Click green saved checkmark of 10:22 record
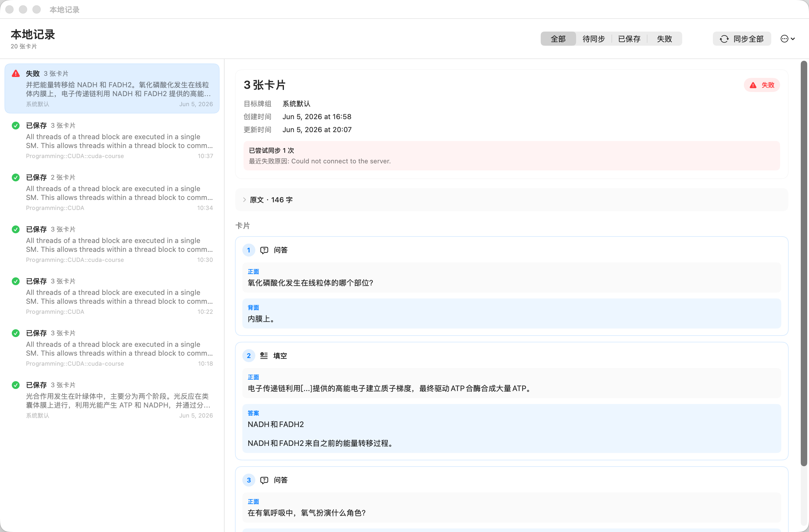This screenshot has width=809, height=532. pos(16,281)
